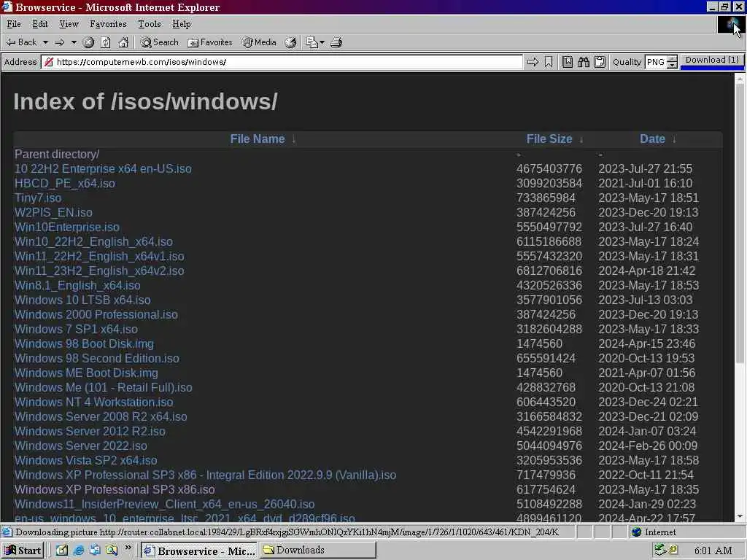747x560 pixels.
Task: Click the binoculars find icon
Action: [584, 62]
